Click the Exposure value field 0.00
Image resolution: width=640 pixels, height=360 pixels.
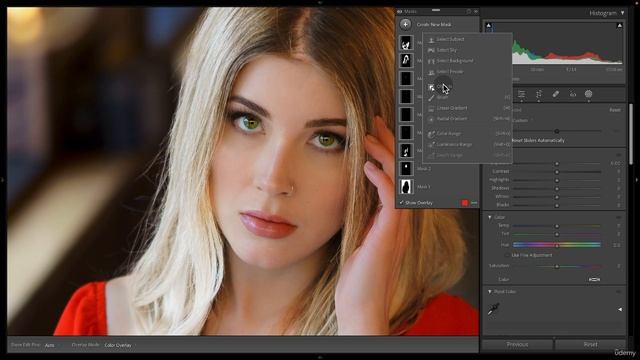tap(615, 164)
